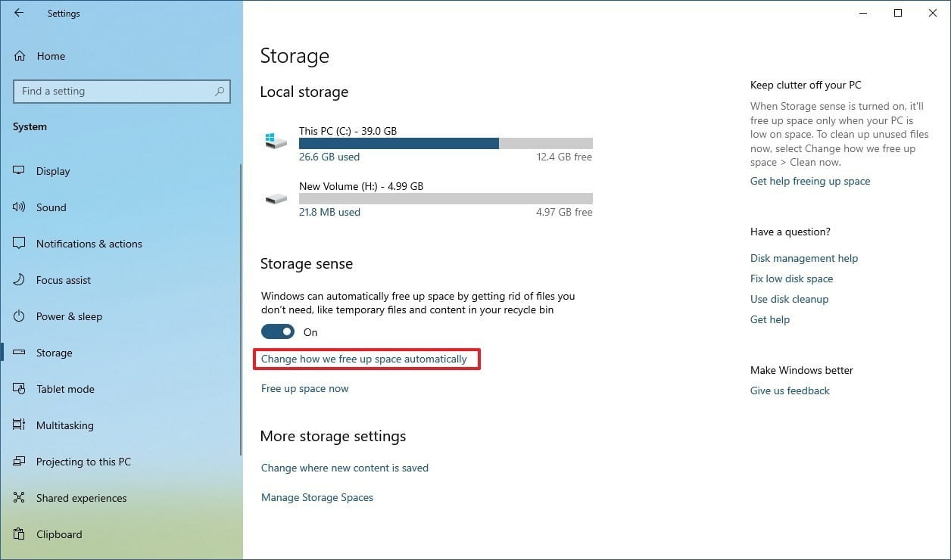Screen dimensions: 951x560
Task: Click Manage Storage Spaces
Action: pyautogui.click(x=316, y=497)
